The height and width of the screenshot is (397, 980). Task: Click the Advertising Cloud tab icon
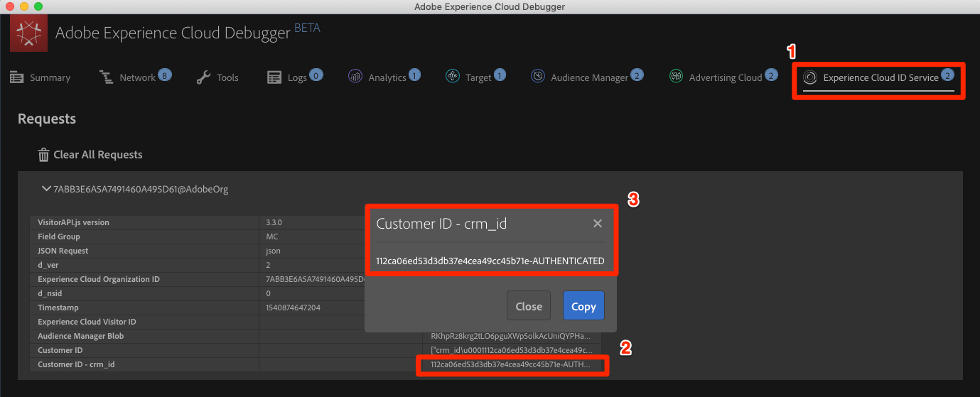(x=677, y=77)
